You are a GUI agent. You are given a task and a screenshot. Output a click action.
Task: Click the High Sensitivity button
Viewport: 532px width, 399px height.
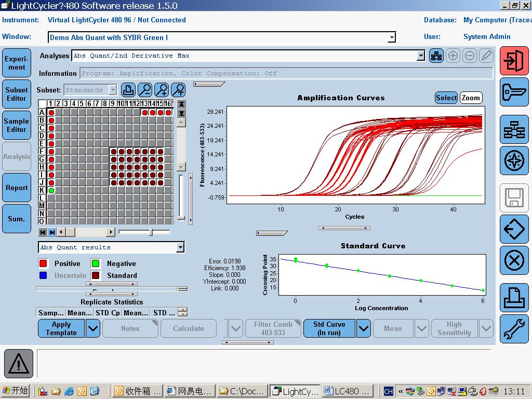(x=454, y=328)
